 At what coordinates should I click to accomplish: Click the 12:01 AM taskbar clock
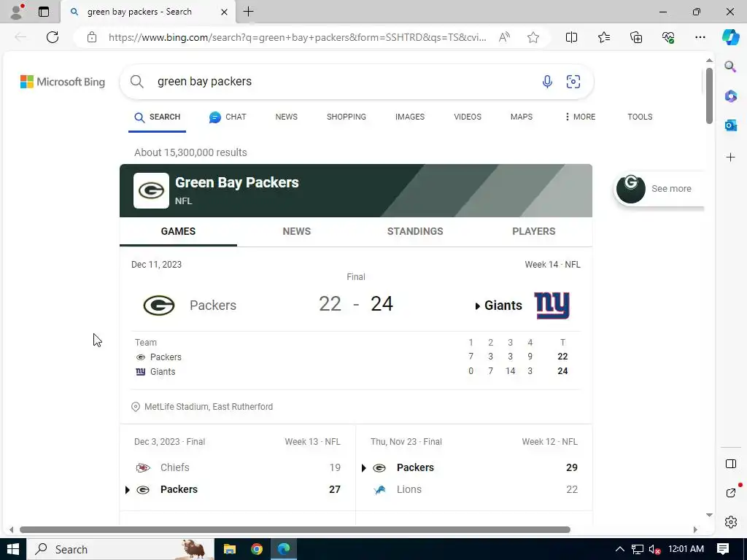tap(686, 549)
